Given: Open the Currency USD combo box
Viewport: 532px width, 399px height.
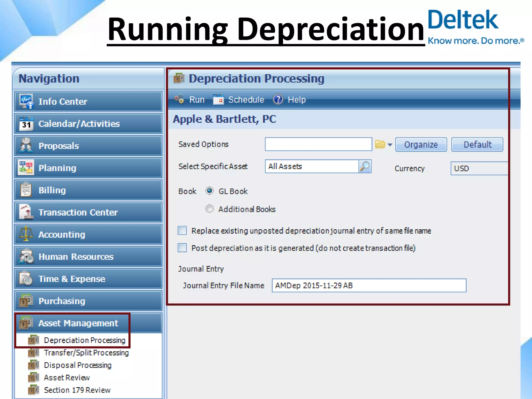Looking at the screenshot, I should (480, 168).
